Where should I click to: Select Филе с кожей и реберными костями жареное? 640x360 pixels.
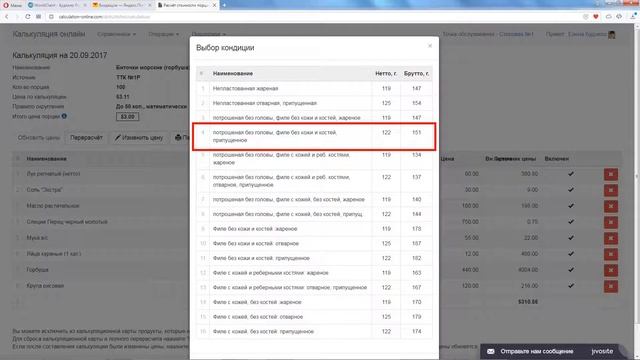point(314,273)
